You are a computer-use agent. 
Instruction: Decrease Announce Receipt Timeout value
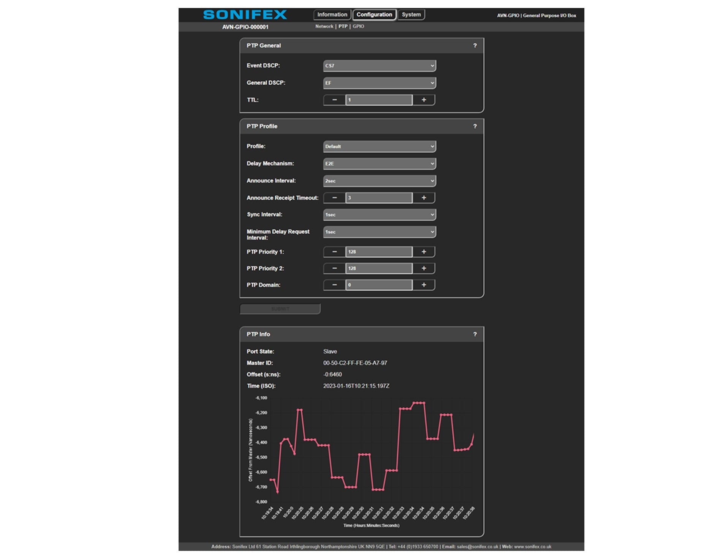pyautogui.click(x=334, y=198)
